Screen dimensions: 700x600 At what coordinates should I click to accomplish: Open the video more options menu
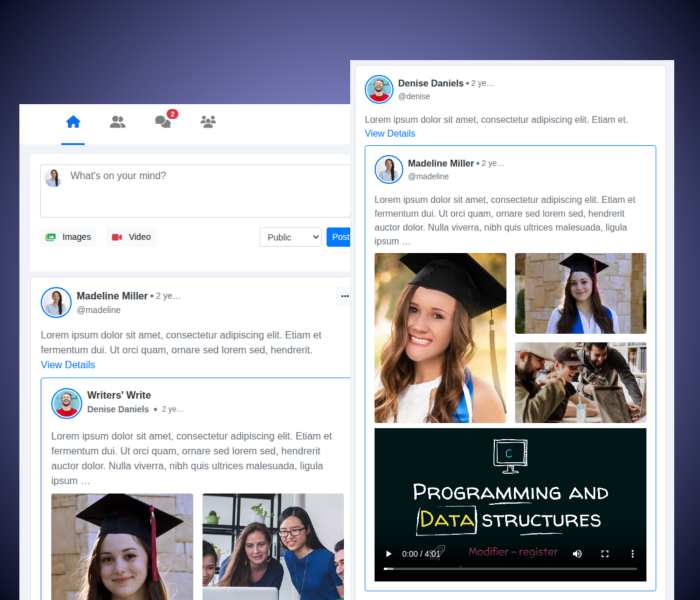coord(632,554)
